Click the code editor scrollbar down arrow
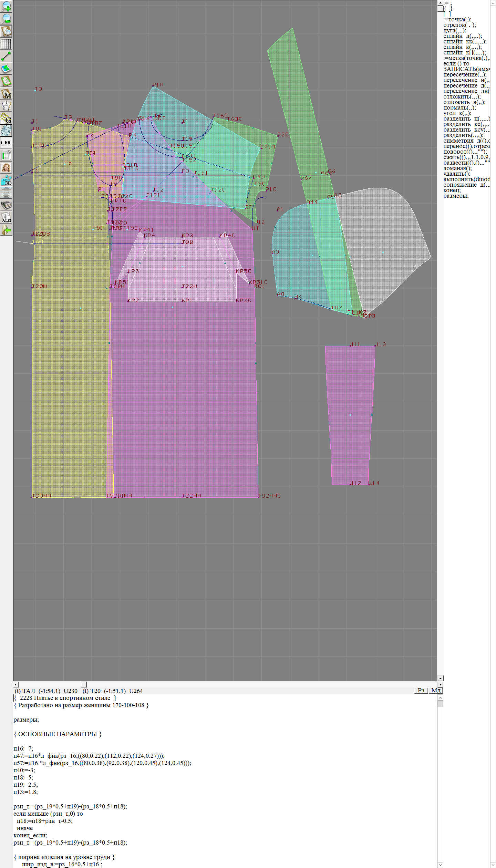496x868 pixels. tap(440, 865)
